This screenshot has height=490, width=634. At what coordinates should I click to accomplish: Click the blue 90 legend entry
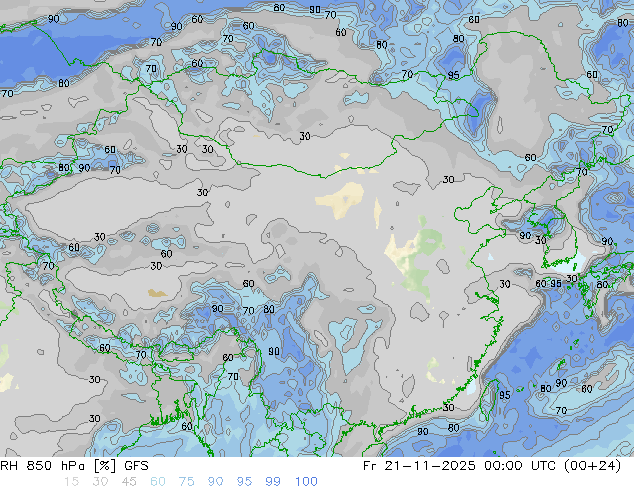point(215,482)
